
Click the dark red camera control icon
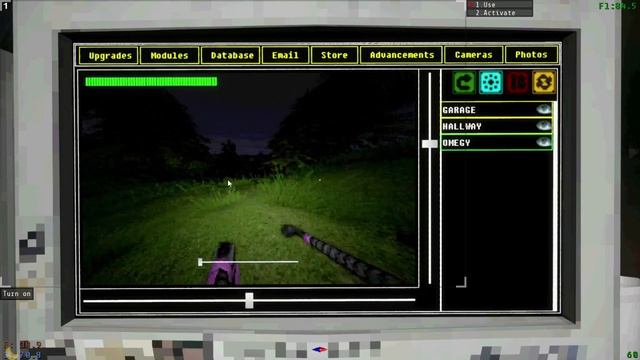point(518,82)
